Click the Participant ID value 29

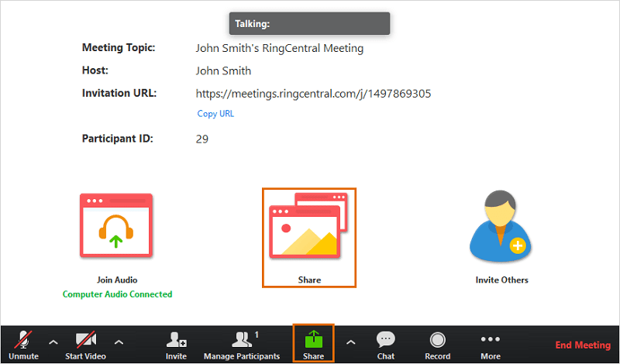tap(202, 139)
